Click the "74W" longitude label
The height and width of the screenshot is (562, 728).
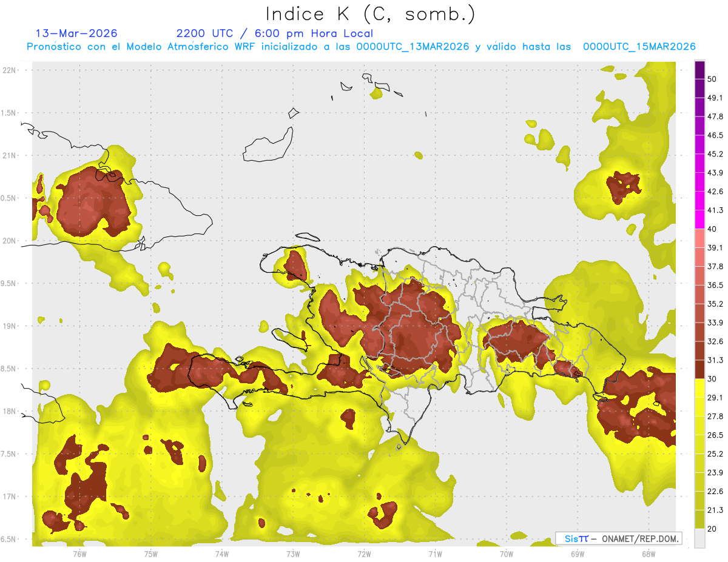click(222, 554)
